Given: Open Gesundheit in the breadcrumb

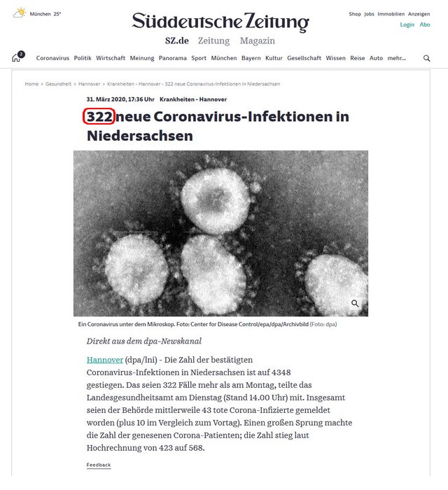Looking at the screenshot, I should (58, 84).
